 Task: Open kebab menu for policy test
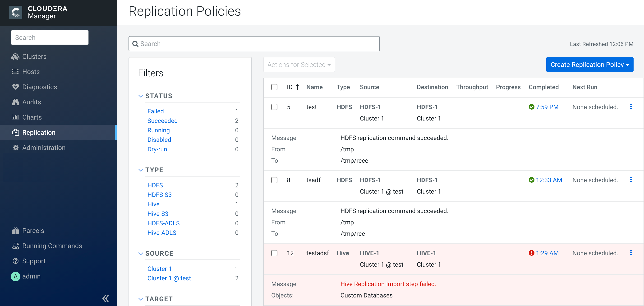coord(631,107)
